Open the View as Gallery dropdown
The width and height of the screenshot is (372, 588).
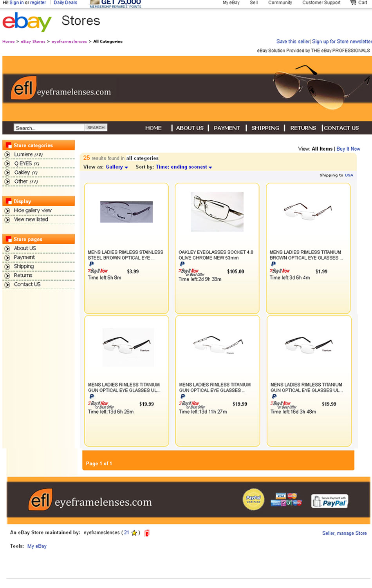click(x=117, y=167)
